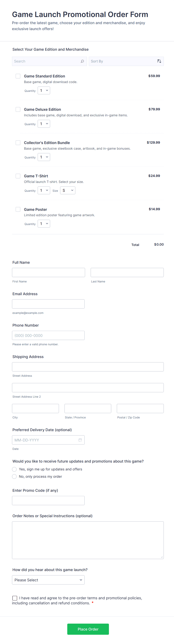Click the Postal / Zip Code field
The image size is (174, 644).
click(140, 409)
